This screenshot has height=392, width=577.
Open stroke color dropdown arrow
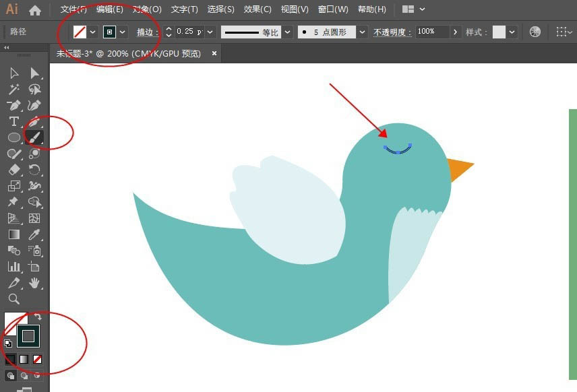click(x=122, y=32)
